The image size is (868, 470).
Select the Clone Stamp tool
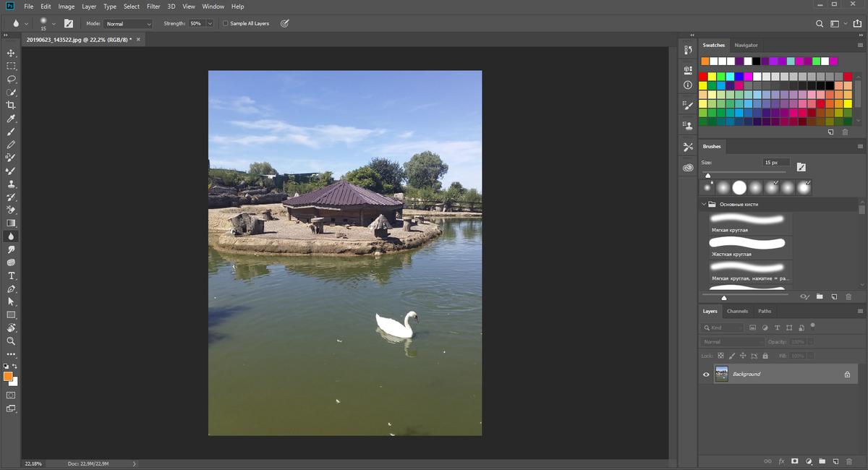pyautogui.click(x=11, y=184)
